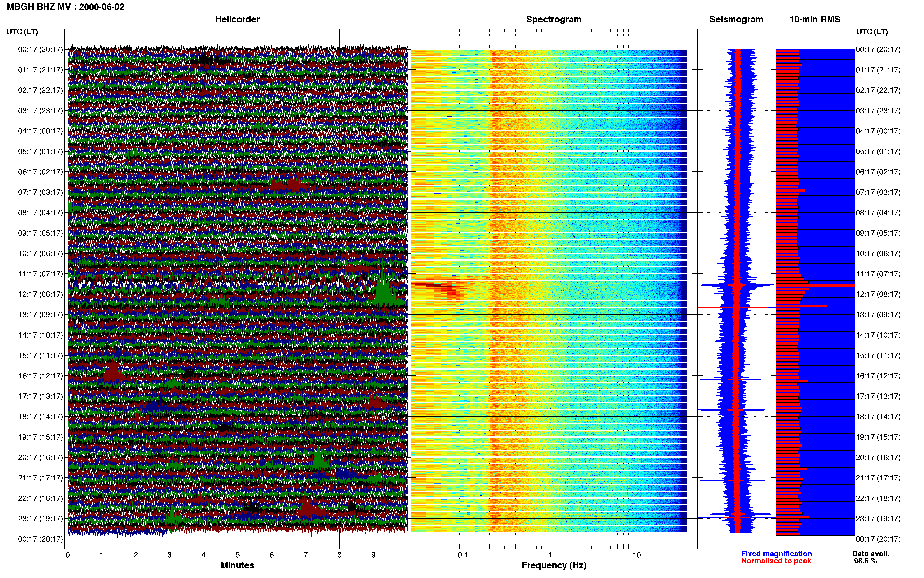The image size is (924, 578).
Task: Select the 'Spectrogram' panel heading
Action: click(x=554, y=19)
